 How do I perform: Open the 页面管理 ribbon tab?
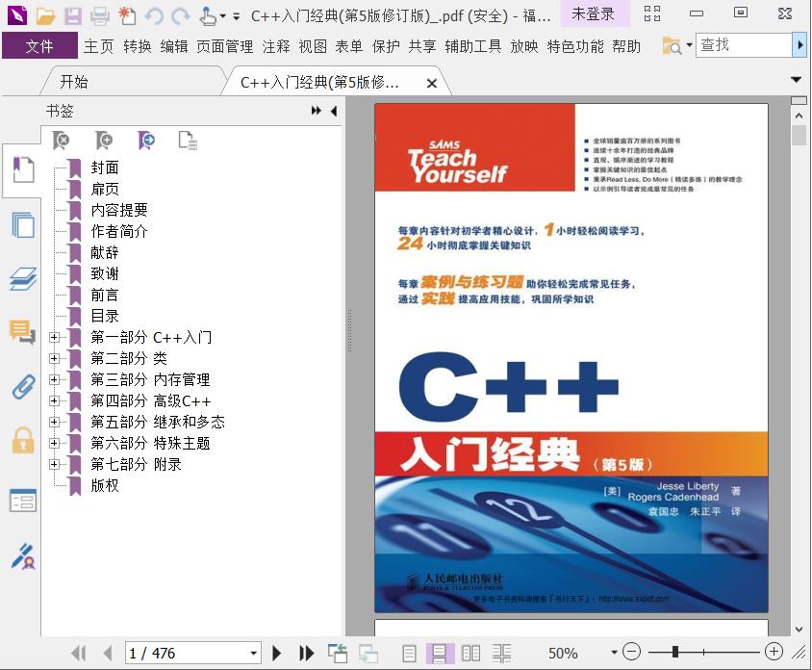(225, 46)
